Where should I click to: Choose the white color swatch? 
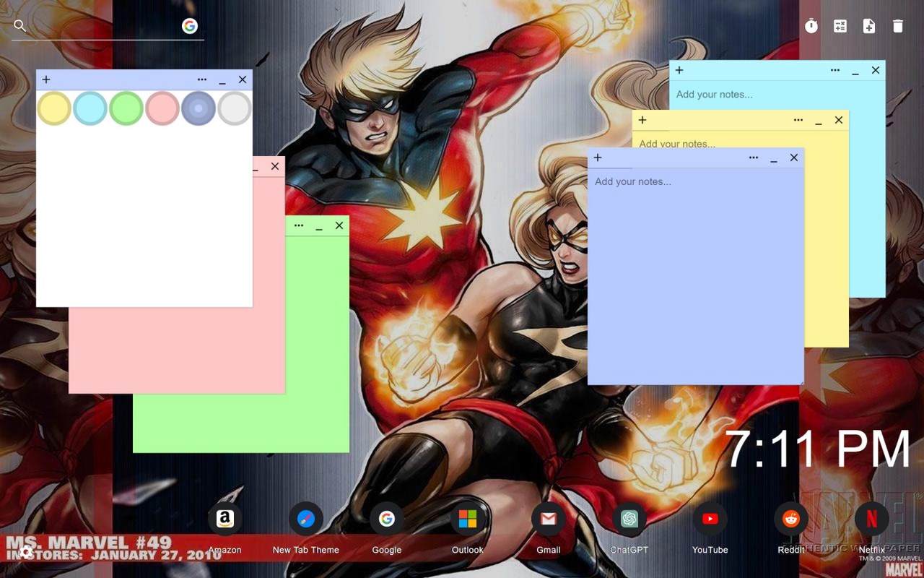click(235, 108)
